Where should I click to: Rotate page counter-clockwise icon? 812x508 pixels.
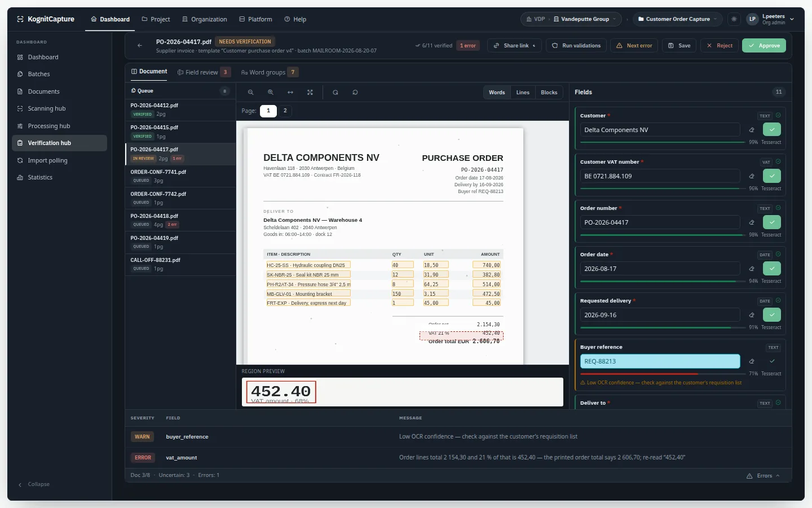click(355, 93)
